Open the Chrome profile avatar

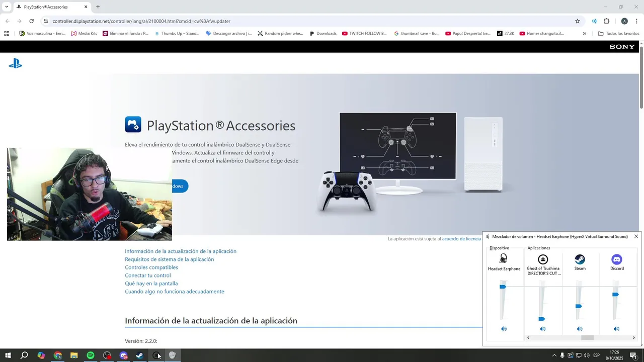coord(624,21)
